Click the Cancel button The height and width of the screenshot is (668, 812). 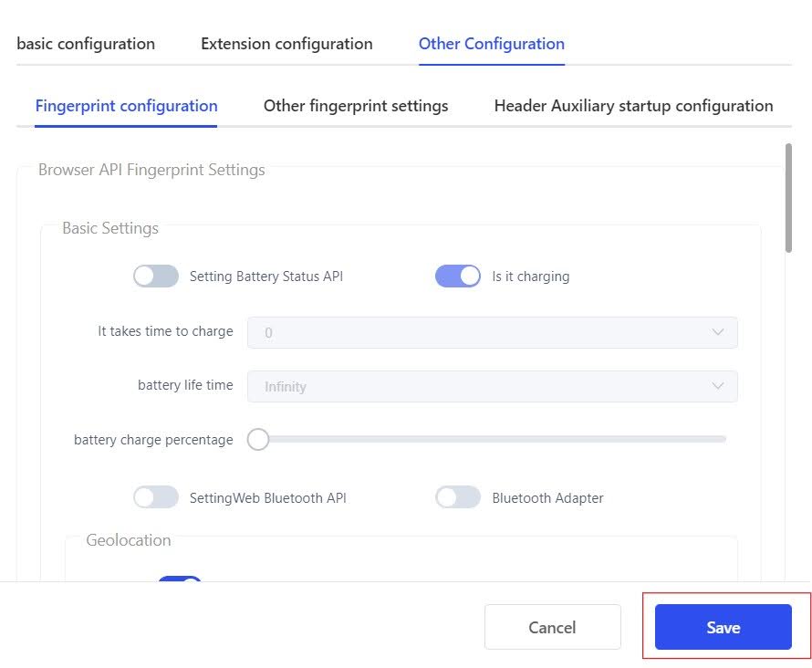[552, 627]
